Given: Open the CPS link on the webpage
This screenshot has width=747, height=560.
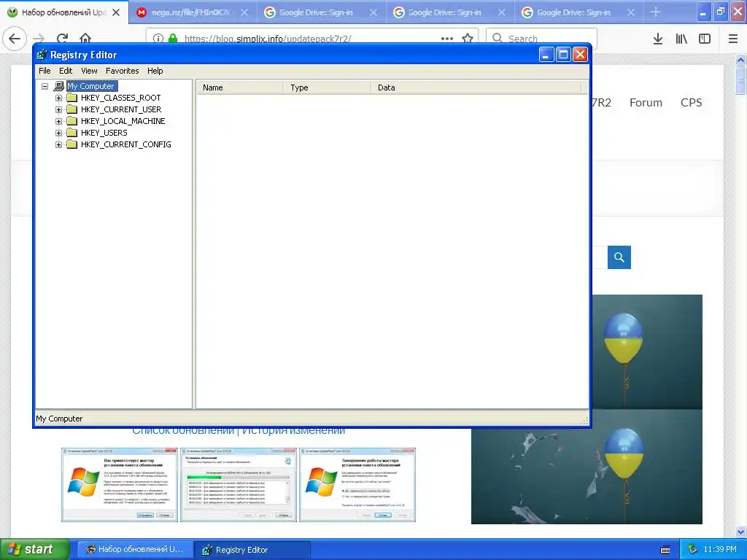Looking at the screenshot, I should coord(692,102).
